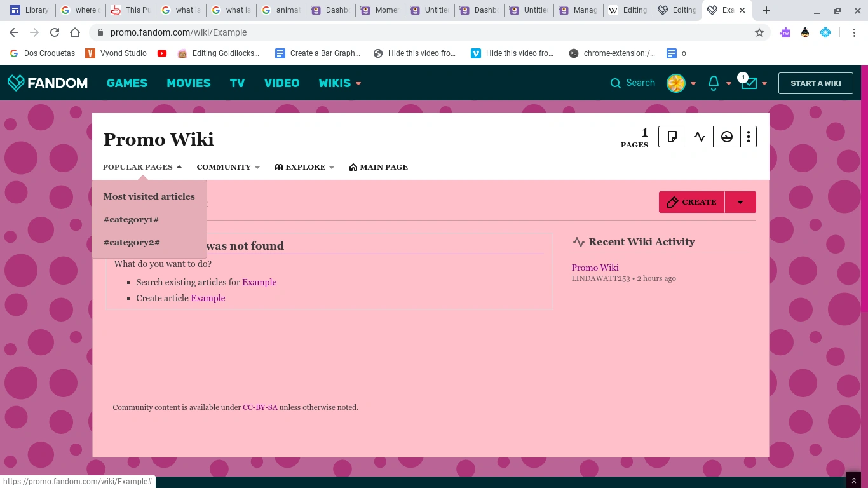Open messages envelope icon
The width and height of the screenshot is (868, 488).
(749, 83)
